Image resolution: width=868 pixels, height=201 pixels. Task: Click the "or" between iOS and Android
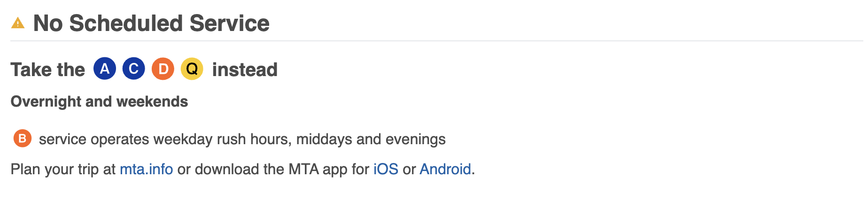coord(409,169)
